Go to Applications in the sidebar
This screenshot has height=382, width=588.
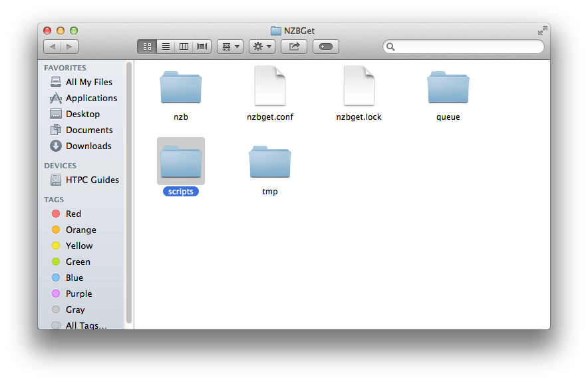pyautogui.click(x=91, y=98)
